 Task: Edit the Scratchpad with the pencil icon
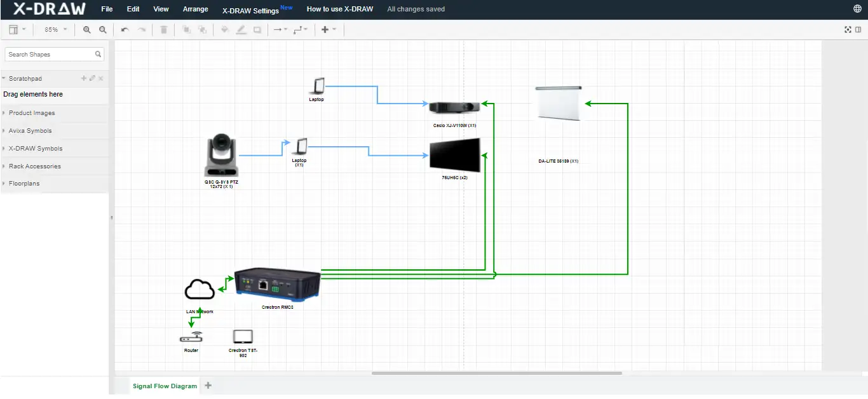click(x=92, y=78)
